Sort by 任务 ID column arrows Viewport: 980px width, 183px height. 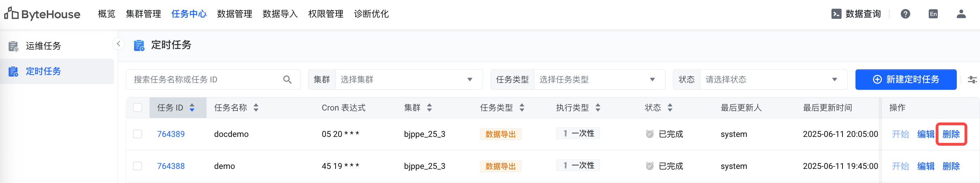click(192, 108)
